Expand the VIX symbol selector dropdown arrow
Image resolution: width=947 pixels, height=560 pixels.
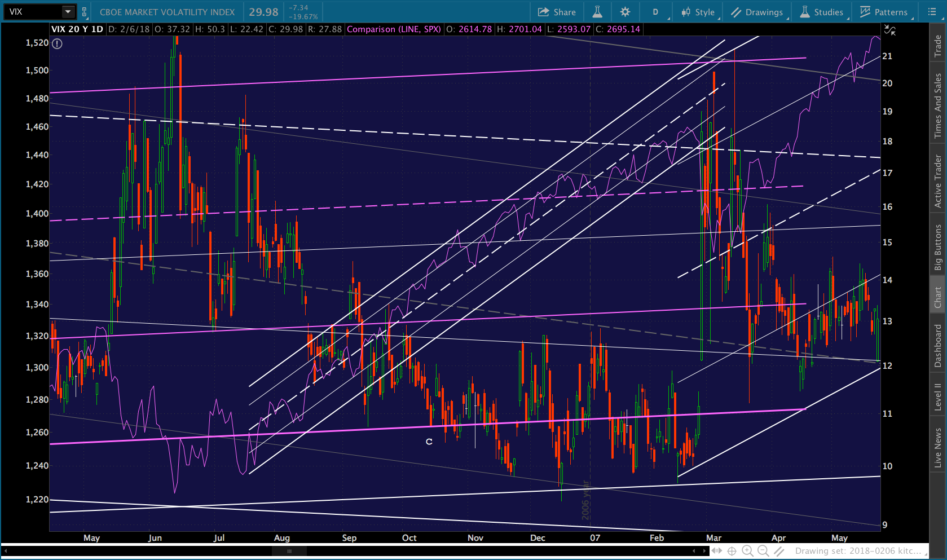[68, 12]
